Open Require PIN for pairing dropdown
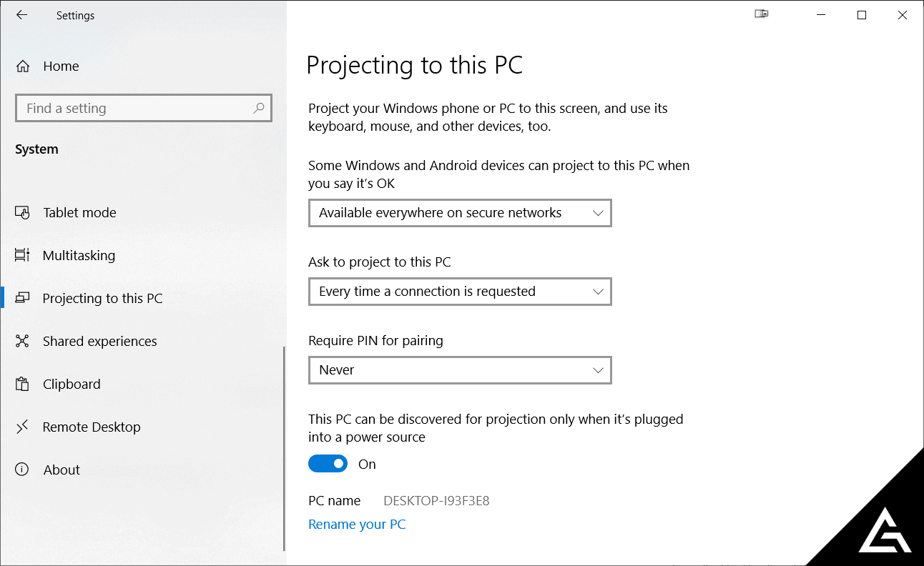924x566 pixels. pyautogui.click(x=460, y=370)
